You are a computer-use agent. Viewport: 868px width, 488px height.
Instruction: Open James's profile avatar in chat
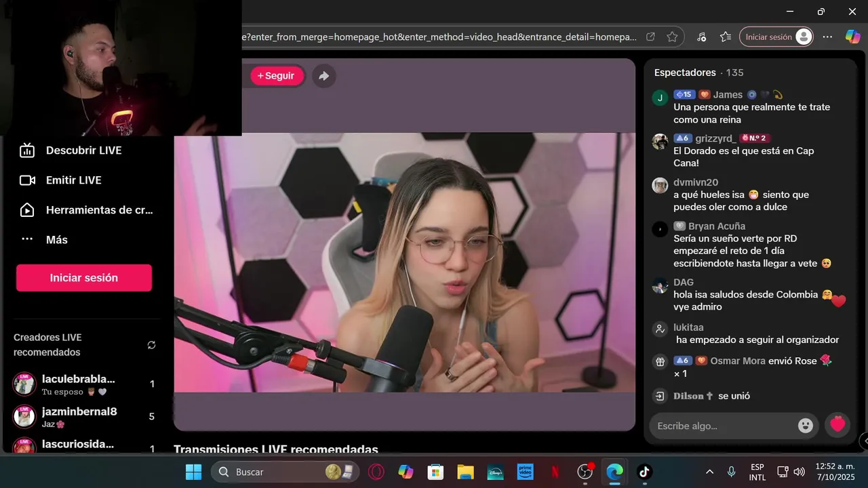click(660, 98)
